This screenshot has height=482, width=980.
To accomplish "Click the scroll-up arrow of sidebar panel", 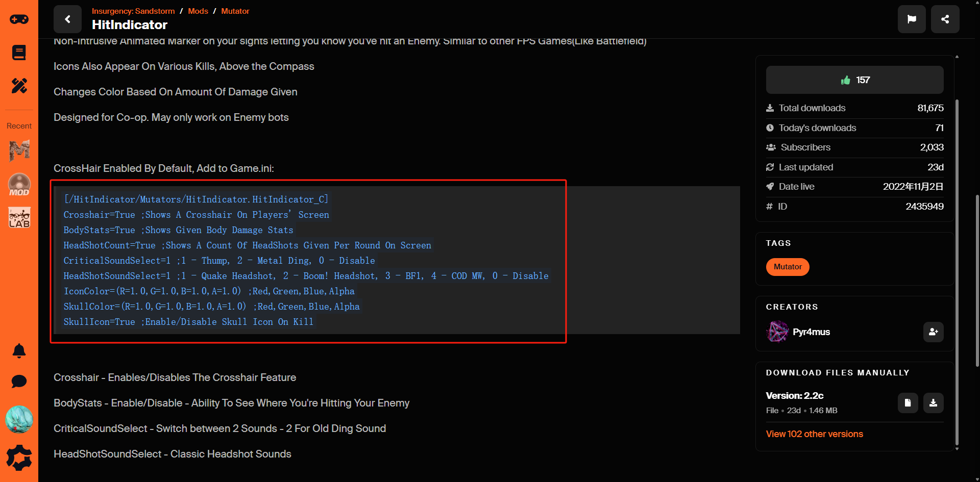I will (x=957, y=57).
